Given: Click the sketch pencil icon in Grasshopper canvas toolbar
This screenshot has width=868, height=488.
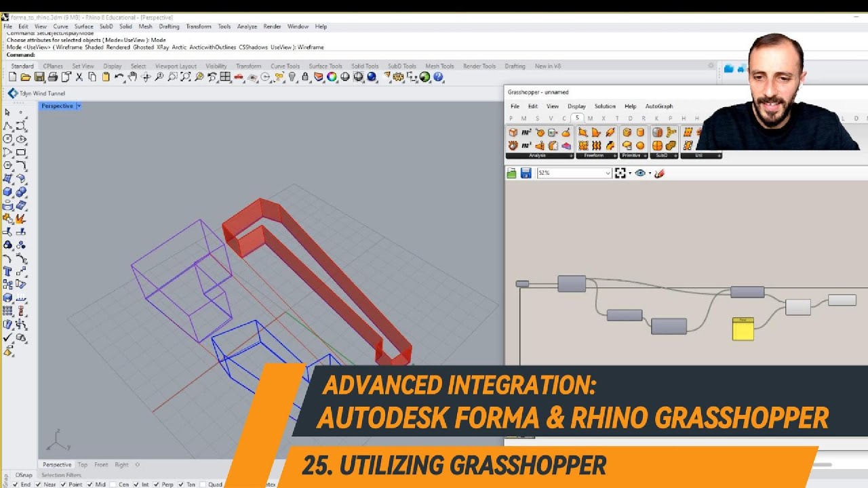Looking at the screenshot, I should tap(659, 174).
